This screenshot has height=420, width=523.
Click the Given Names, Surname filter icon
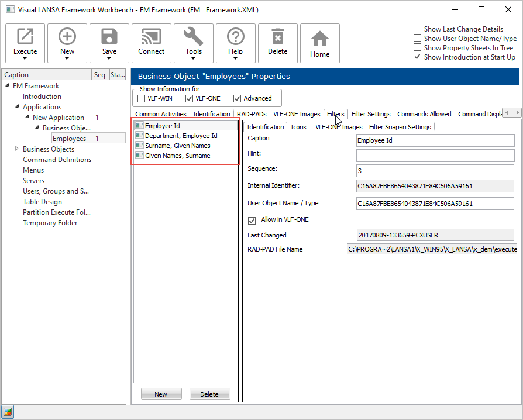pos(139,156)
